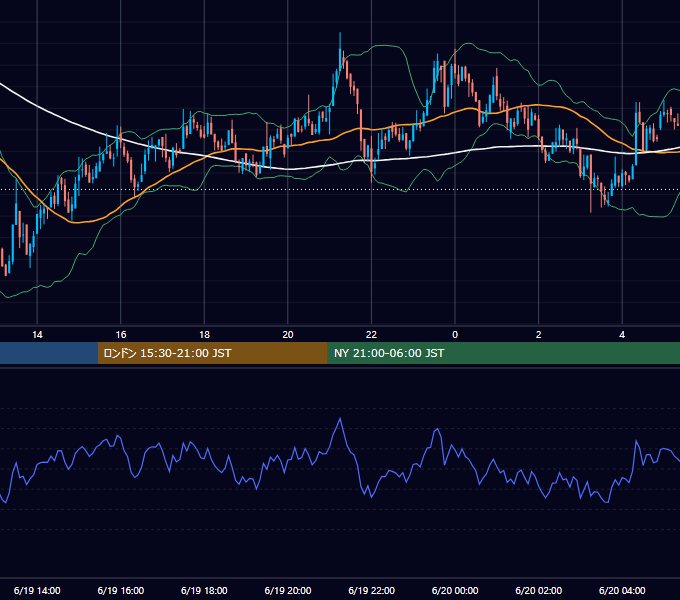Viewport: 680px width, 600px height.
Task: Click the ロンドン 15:30-21:00 JST session bar
Action: [212, 353]
